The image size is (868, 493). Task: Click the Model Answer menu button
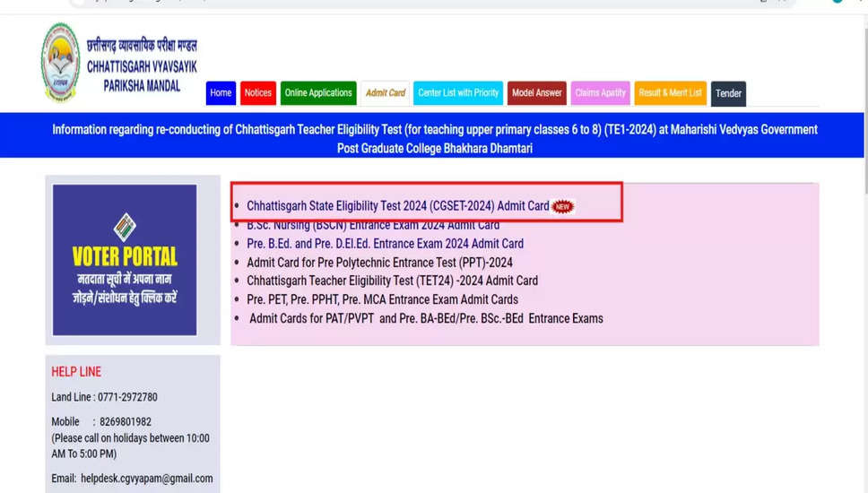(x=536, y=93)
